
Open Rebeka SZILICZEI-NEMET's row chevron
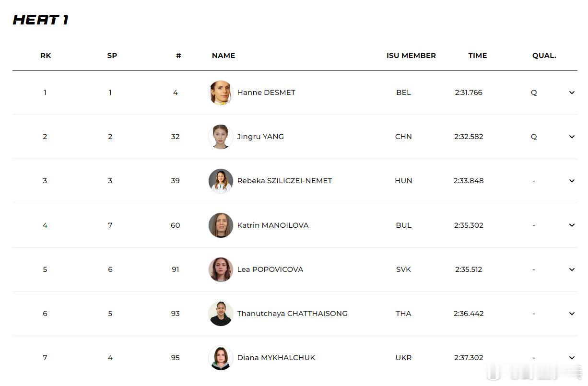pyautogui.click(x=572, y=181)
